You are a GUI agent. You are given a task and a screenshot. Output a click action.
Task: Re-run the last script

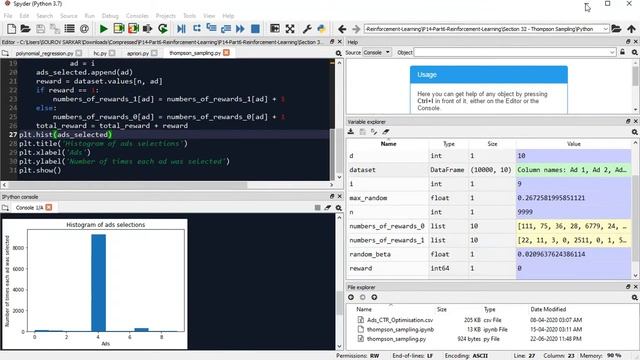tap(163, 29)
